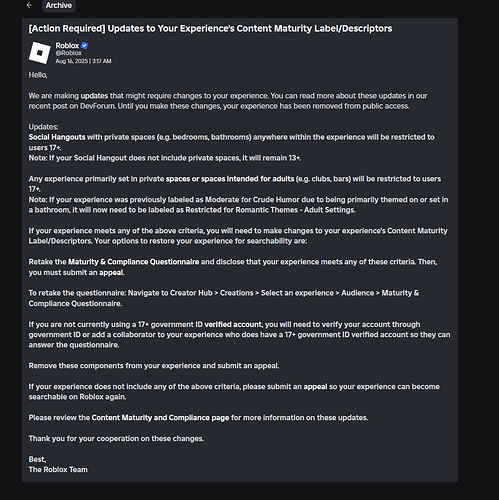Open 'spaces intended for adults' link
This screenshot has height=500, width=499.
pos(247,179)
